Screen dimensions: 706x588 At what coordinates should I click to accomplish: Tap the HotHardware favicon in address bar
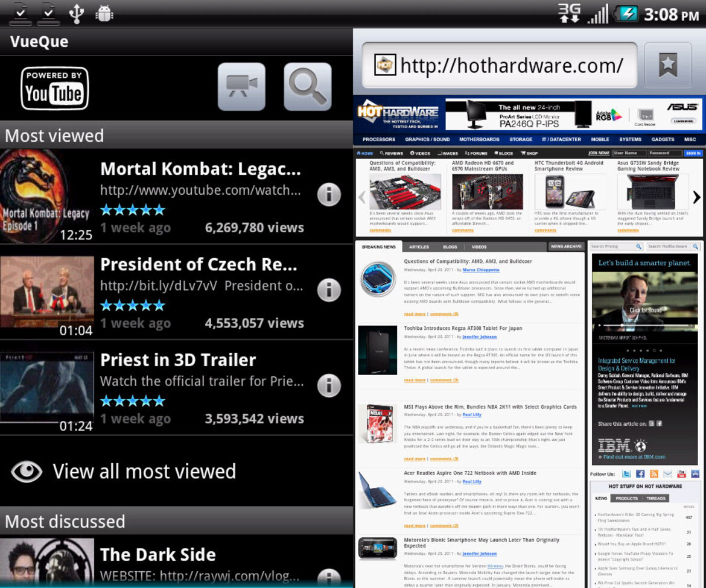(x=385, y=65)
